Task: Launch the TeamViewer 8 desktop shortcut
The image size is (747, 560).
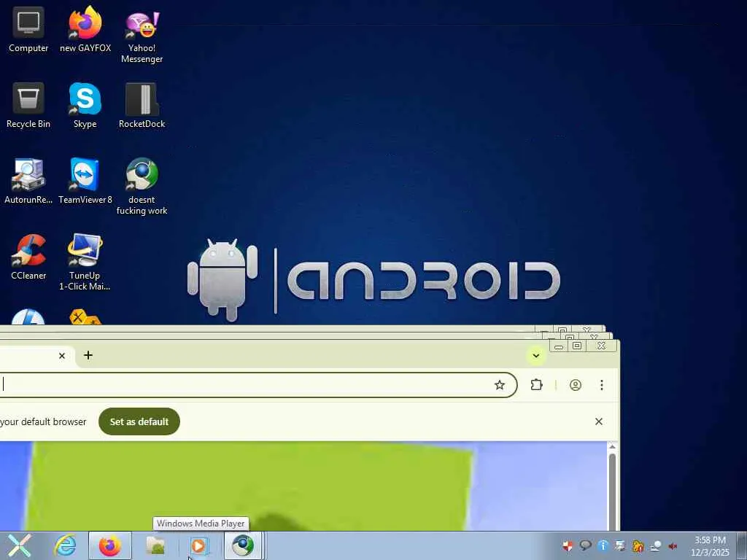Action: [85, 182]
